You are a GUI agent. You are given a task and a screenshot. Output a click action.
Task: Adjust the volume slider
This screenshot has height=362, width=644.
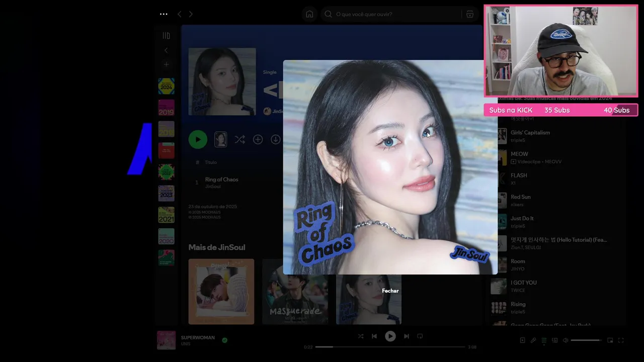586,340
